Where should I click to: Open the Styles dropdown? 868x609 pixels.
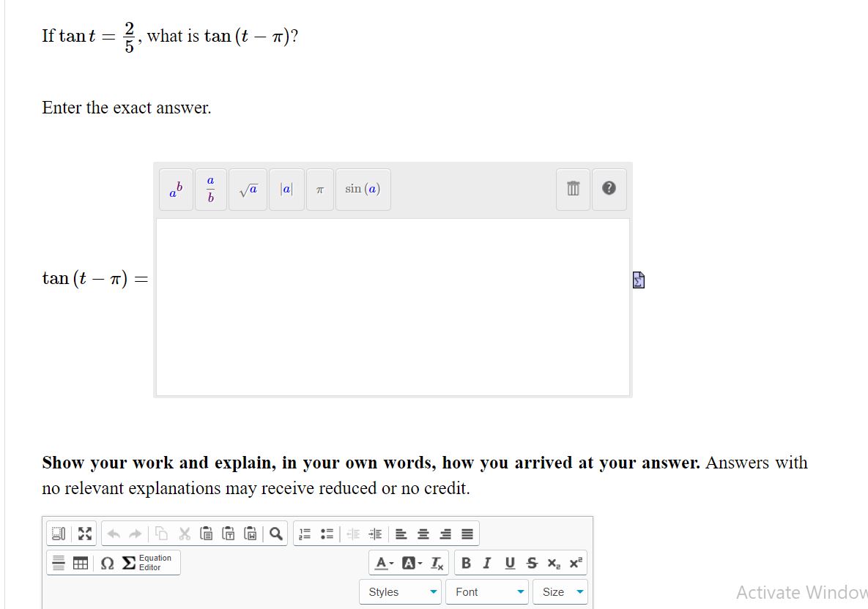click(x=399, y=591)
